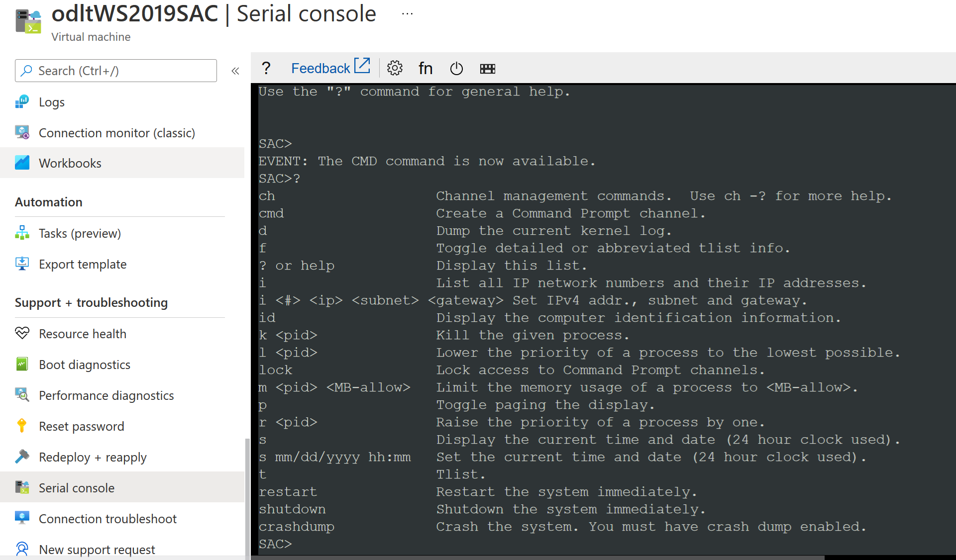The height and width of the screenshot is (560, 956).
Task: Open more options via the ellipsis menu
Action: [407, 13]
